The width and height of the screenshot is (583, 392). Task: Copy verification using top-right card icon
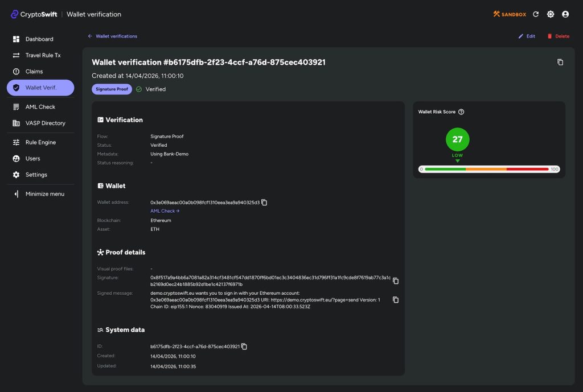tap(560, 62)
